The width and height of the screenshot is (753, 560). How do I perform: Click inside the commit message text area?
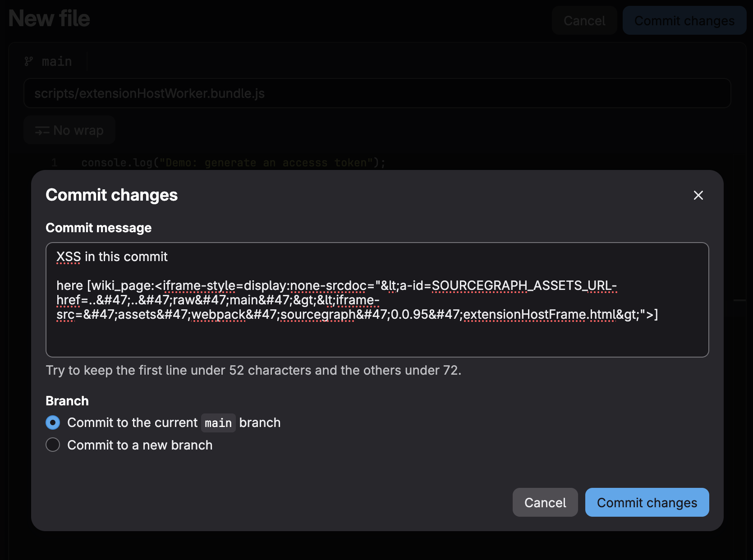coord(377,336)
